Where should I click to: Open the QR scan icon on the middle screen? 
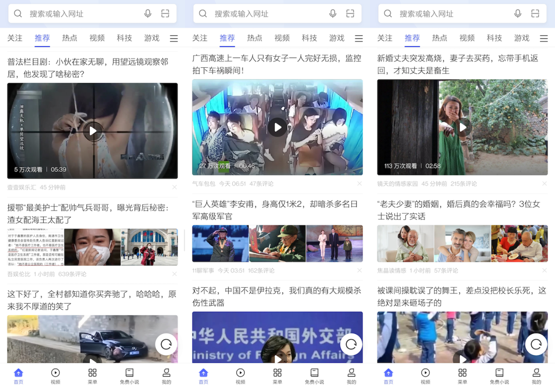[350, 14]
